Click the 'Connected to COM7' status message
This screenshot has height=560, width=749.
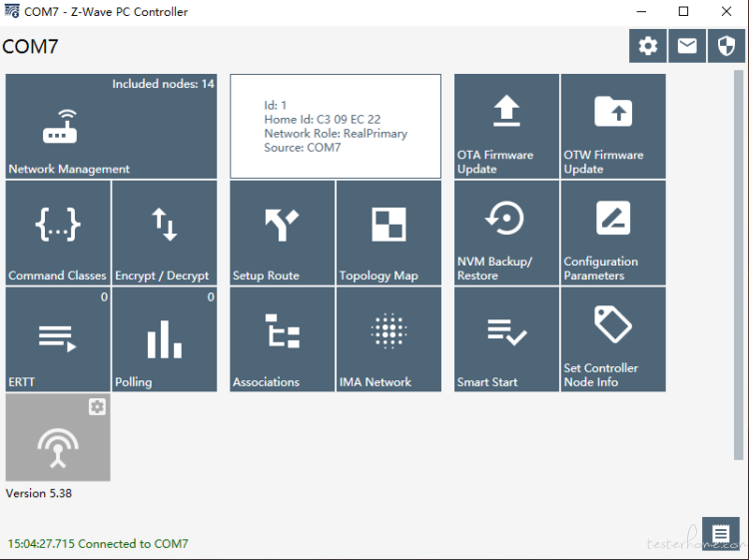pyautogui.click(x=98, y=544)
